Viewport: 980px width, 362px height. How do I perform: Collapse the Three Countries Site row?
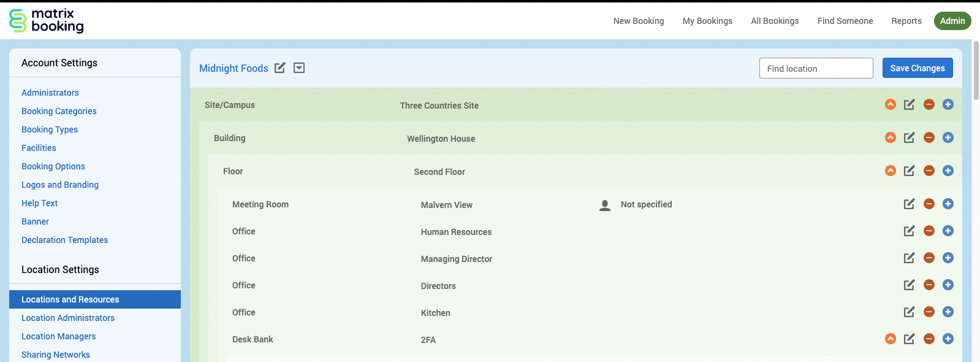coord(890,104)
